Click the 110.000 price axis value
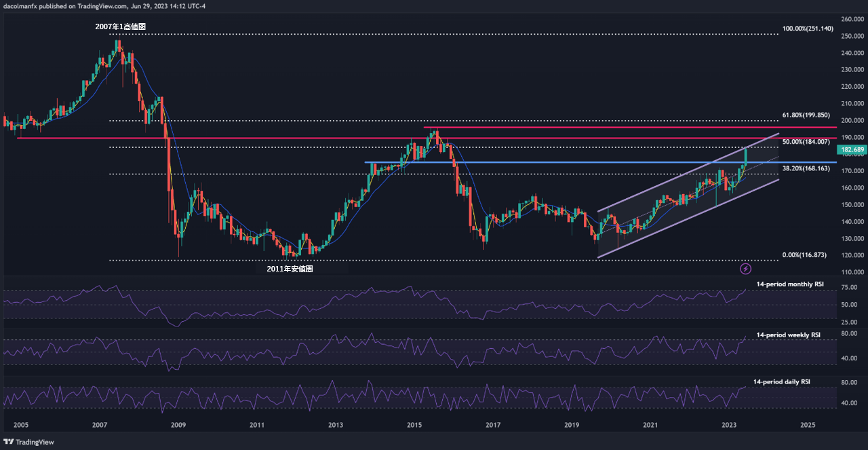The width and height of the screenshot is (868, 450). click(x=853, y=272)
